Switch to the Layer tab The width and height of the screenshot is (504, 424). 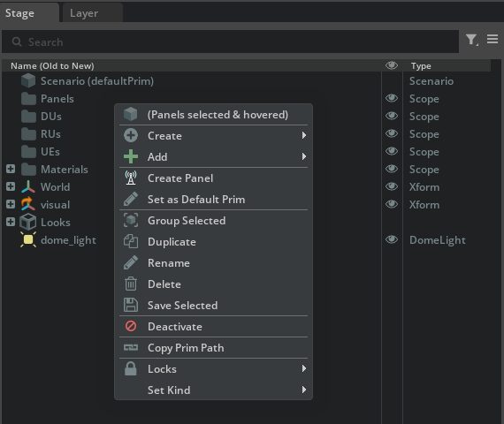pyautogui.click(x=93, y=13)
